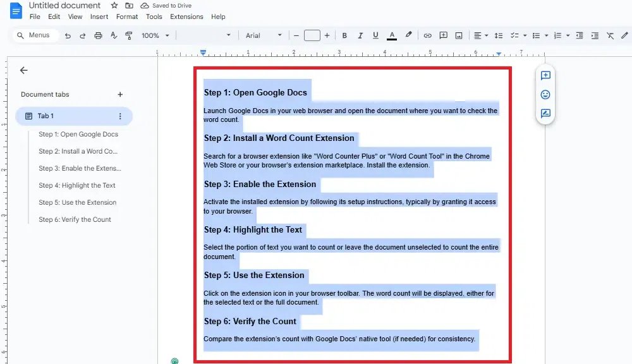Toggle bold formatting
This screenshot has height=364, width=632.
click(344, 35)
